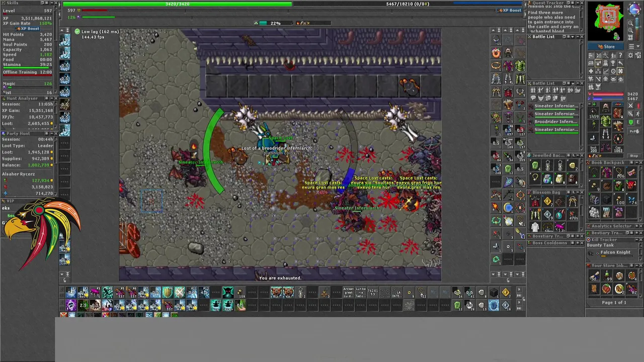Zoom out the minimap

630,24
